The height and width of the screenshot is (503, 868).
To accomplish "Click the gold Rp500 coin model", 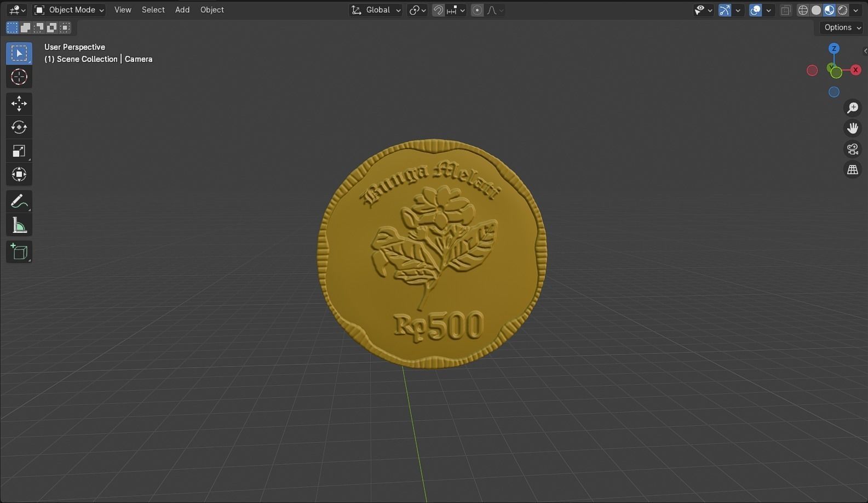I will 432,254.
